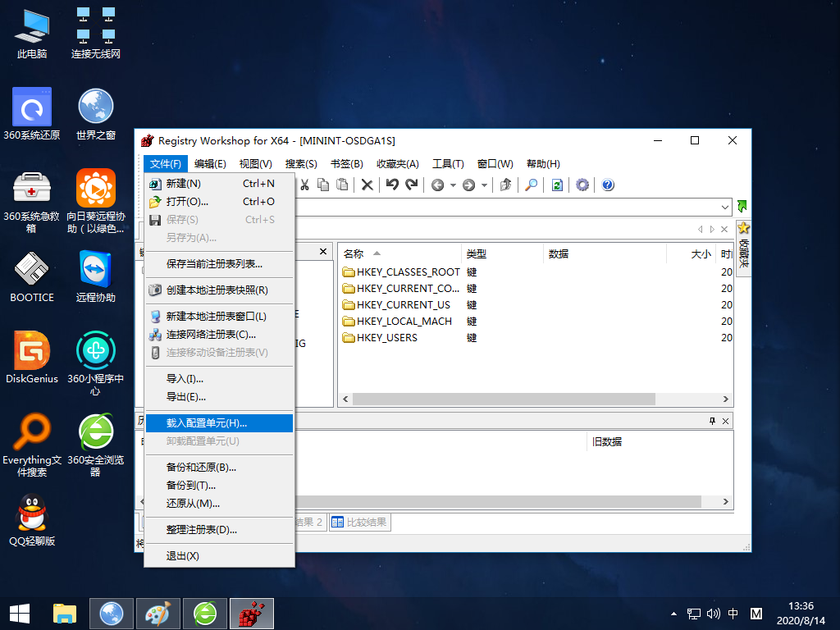
Task: Click the Undo arrow icon
Action: coord(392,185)
